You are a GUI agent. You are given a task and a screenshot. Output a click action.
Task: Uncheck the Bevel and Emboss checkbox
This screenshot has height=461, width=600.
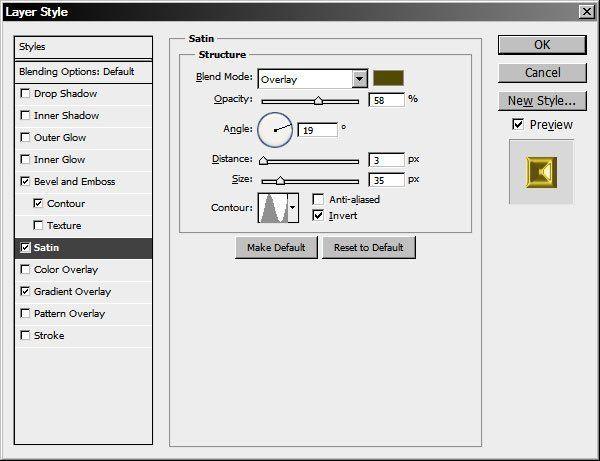click(x=25, y=181)
